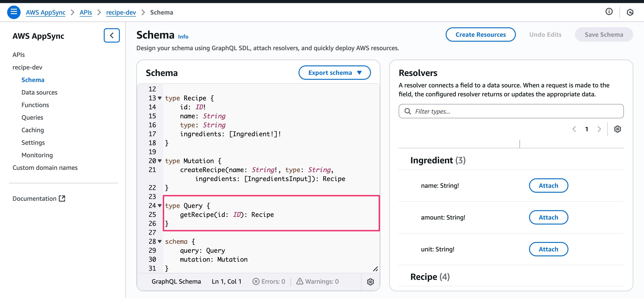Open the hamburger navigation menu icon

[x=14, y=12]
